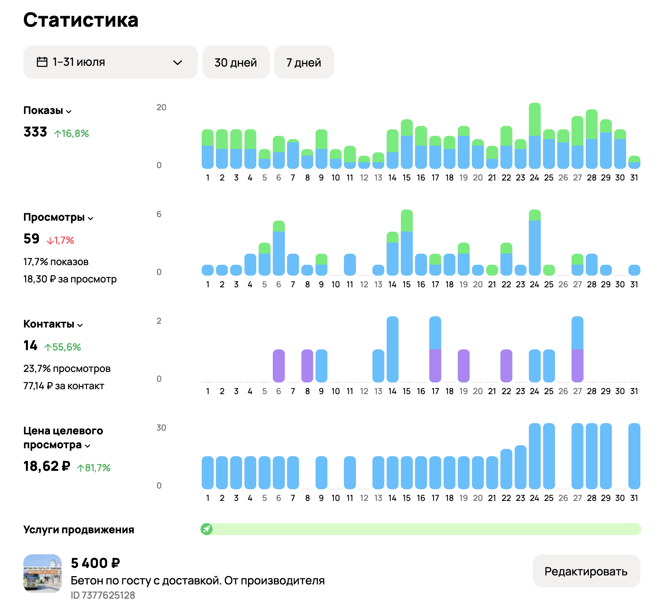Click the Услуги продвижения green progress bar
Screen dimensions: 672x616
(x=421, y=529)
